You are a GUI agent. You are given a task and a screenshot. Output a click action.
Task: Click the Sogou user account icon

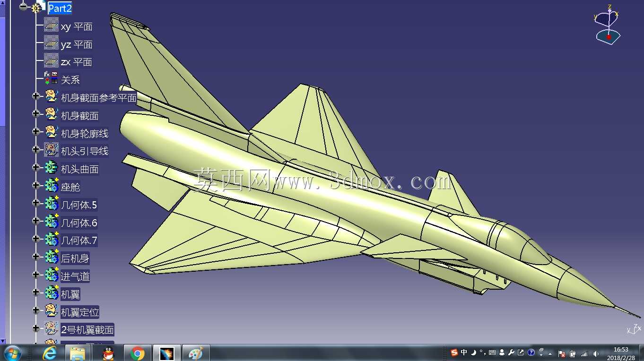pos(502,352)
